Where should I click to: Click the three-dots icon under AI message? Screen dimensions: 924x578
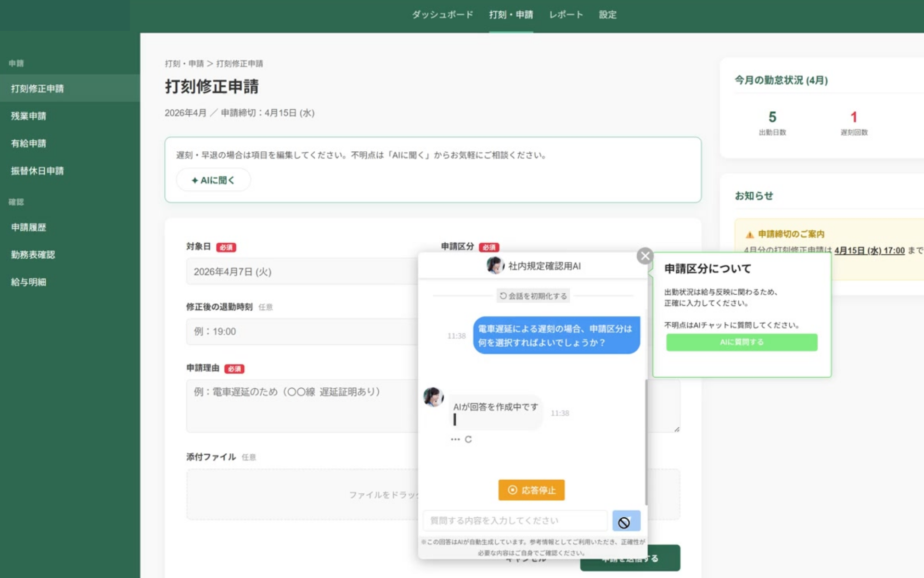pyautogui.click(x=455, y=439)
